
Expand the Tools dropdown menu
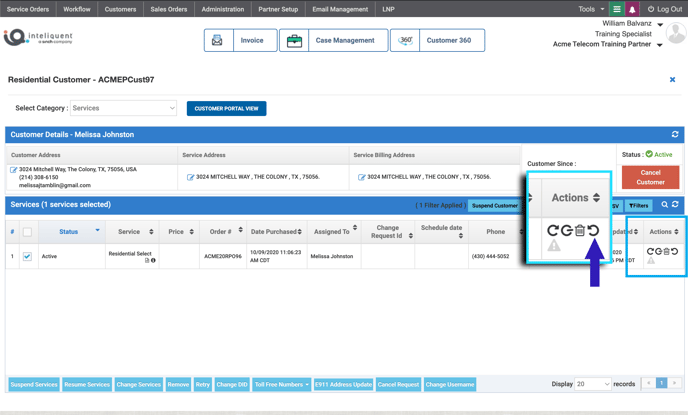pyautogui.click(x=590, y=9)
